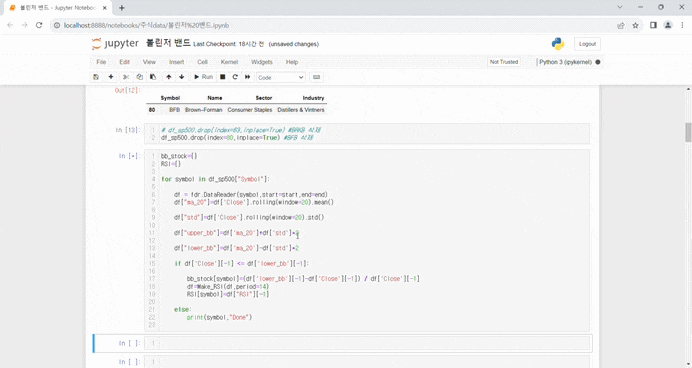The height and width of the screenshot is (368, 692).
Task: Toggle the browser side panel icon
Action: [x=654, y=25]
